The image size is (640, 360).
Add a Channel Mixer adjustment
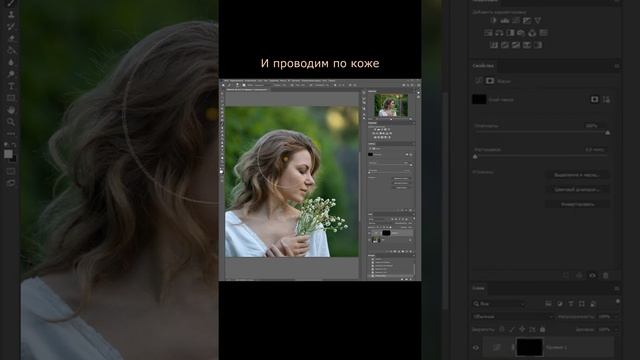pyautogui.click(x=532, y=33)
